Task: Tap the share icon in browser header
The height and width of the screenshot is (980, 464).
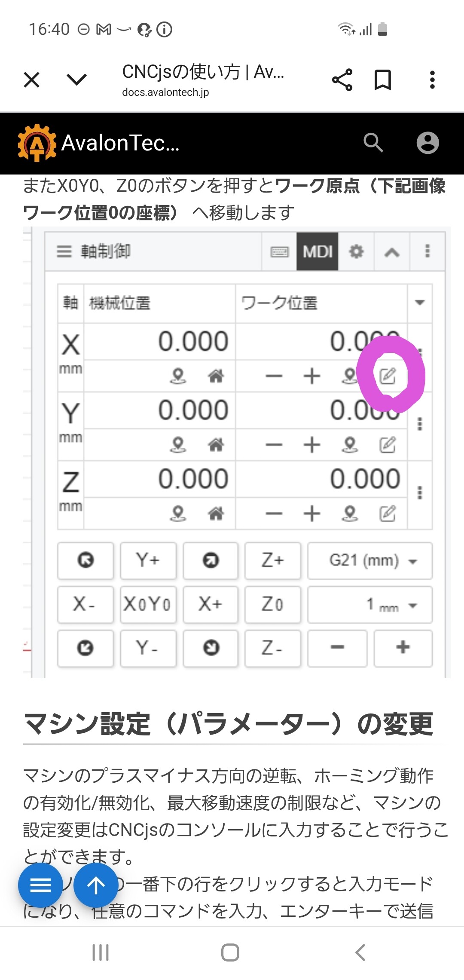Action: (x=342, y=80)
